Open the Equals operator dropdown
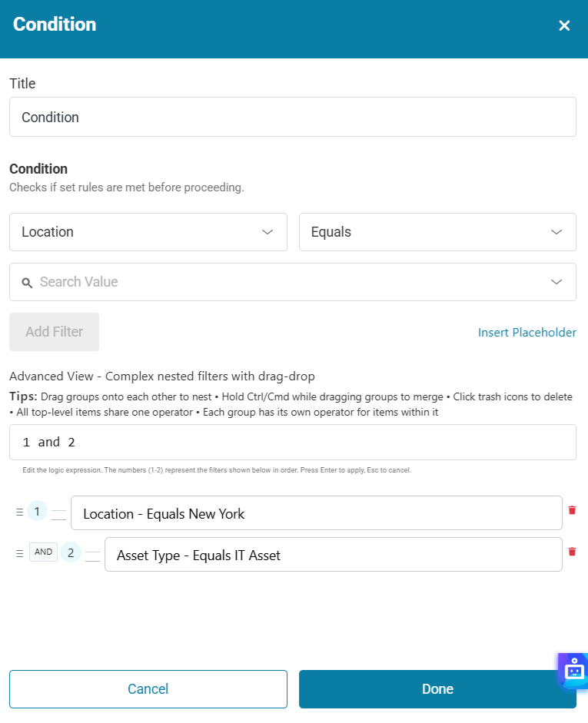 coord(437,232)
